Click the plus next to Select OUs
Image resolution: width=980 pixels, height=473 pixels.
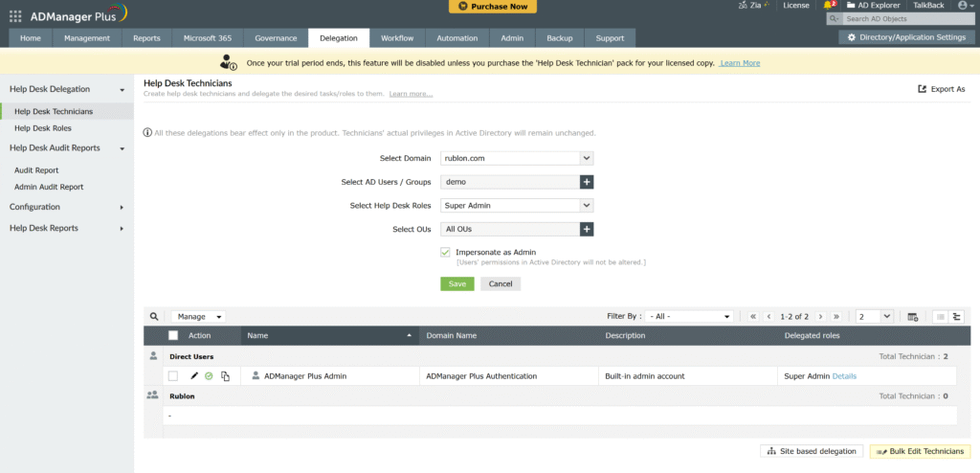coord(587,230)
